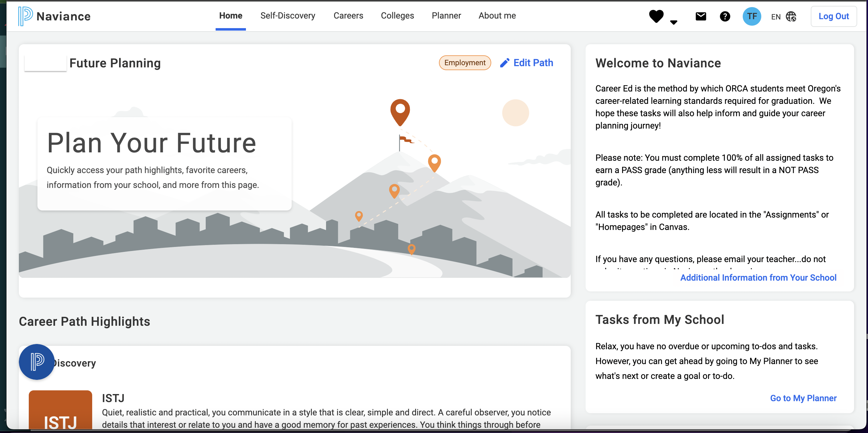Screen dimensions: 868x433
Task: Click the Naviance logo
Action: (x=54, y=16)
